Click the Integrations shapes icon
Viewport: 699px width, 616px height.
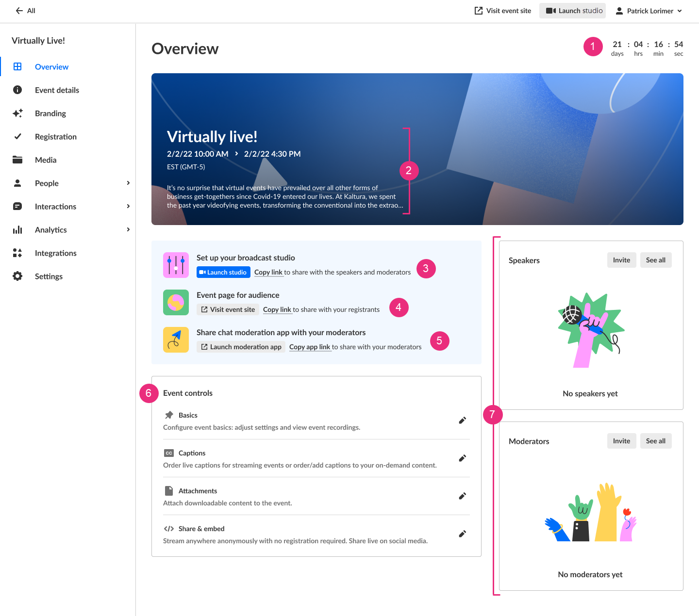click(x=17, y=253)
